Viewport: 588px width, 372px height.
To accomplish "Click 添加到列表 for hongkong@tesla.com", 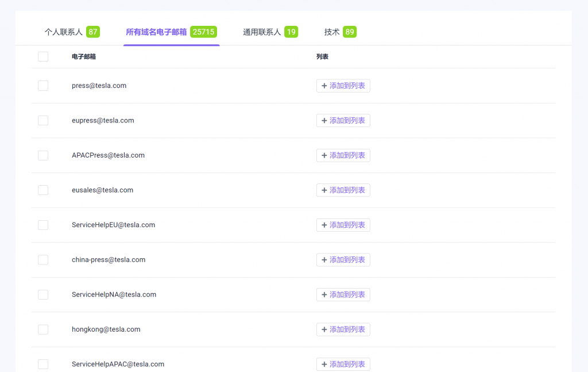I will coord(343,329).
